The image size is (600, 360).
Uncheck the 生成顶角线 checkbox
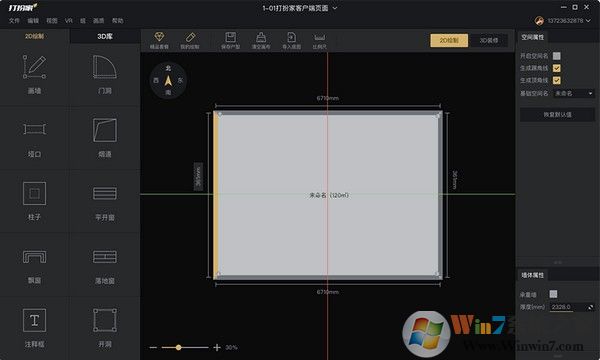pyautogui.click(x=557, y=80)
